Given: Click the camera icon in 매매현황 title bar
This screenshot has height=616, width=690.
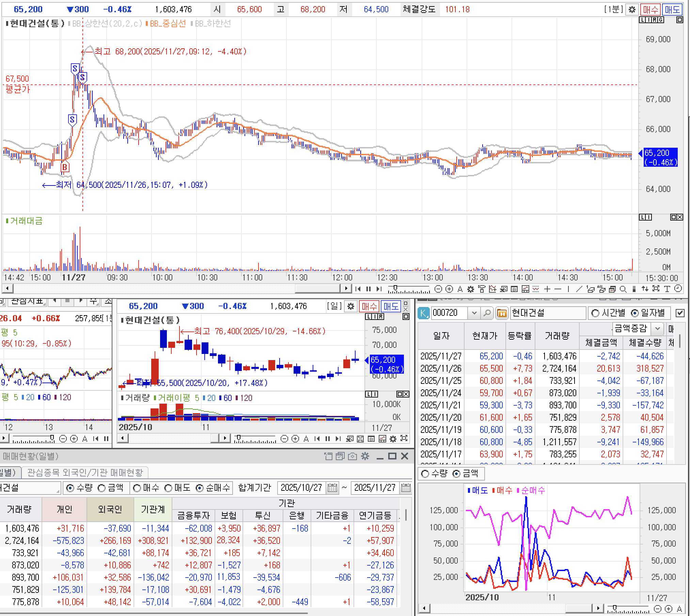Looking at the screenshot, I should point(352,456).
